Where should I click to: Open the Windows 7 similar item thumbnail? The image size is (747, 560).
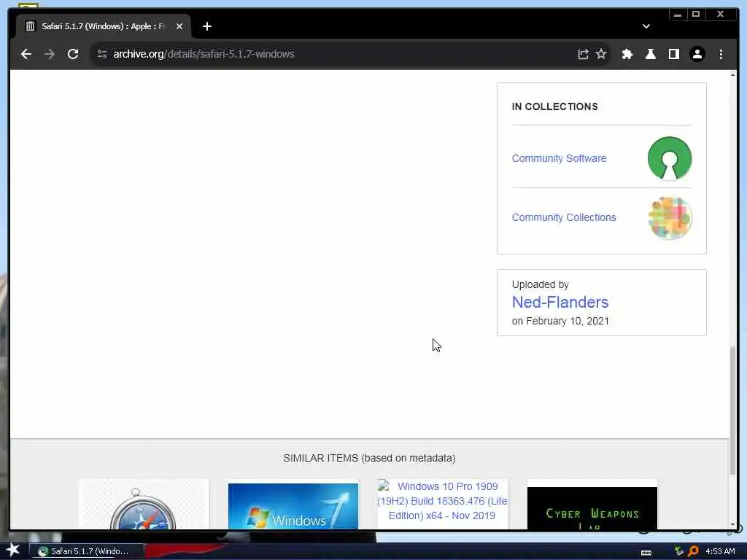(x=293, y=506)
